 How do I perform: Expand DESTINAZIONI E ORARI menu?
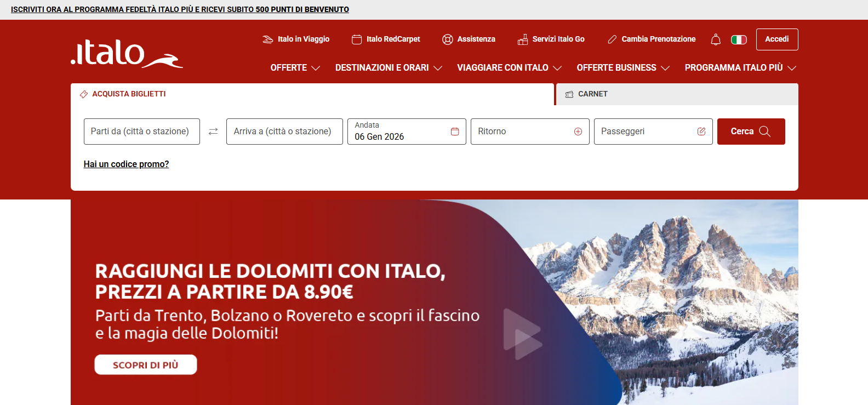(x=389, y=68)
